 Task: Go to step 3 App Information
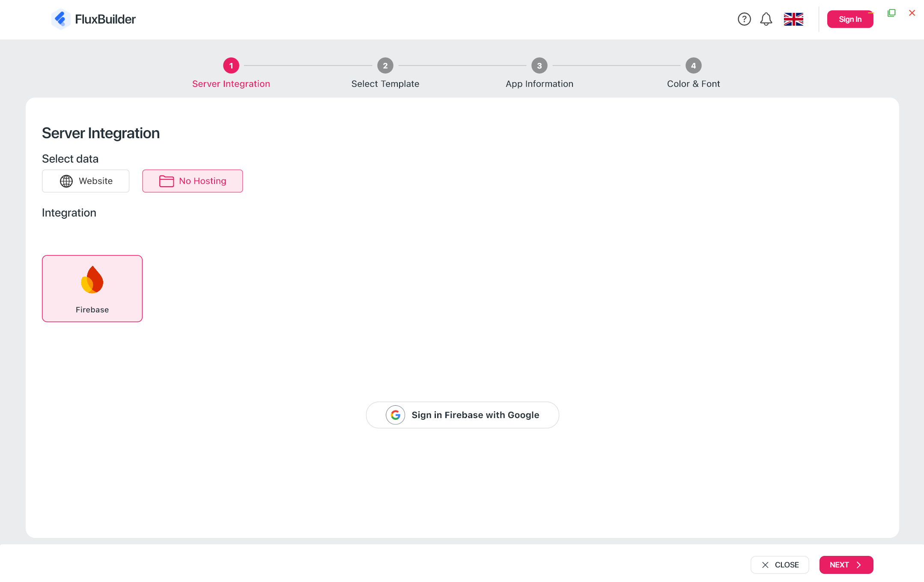tap(539, 66)
